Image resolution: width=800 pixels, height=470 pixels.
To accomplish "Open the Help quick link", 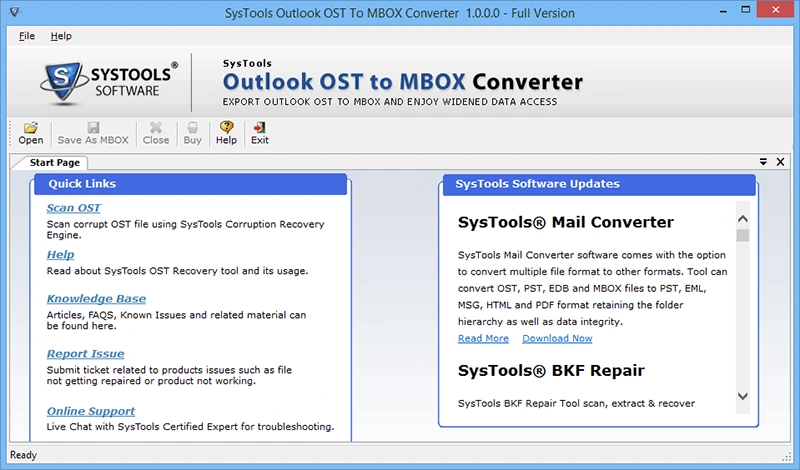I will click(60, 255).
